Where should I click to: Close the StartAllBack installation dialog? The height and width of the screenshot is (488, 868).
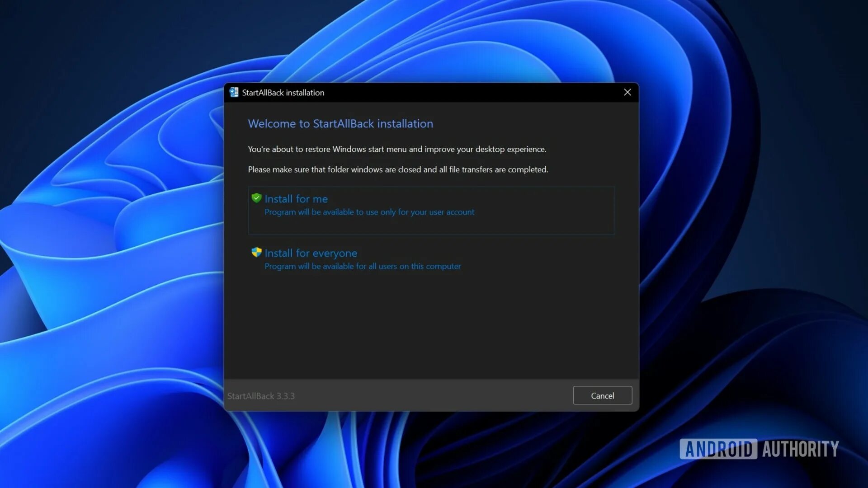(627, 92)
